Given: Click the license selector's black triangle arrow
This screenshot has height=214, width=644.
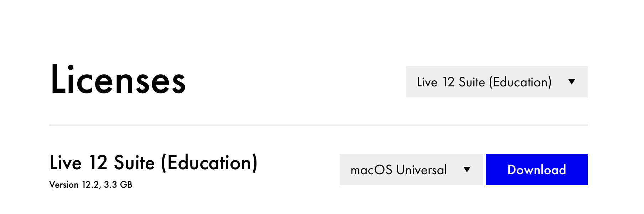Looking at the screenshot, I should [x=572, y=82].
